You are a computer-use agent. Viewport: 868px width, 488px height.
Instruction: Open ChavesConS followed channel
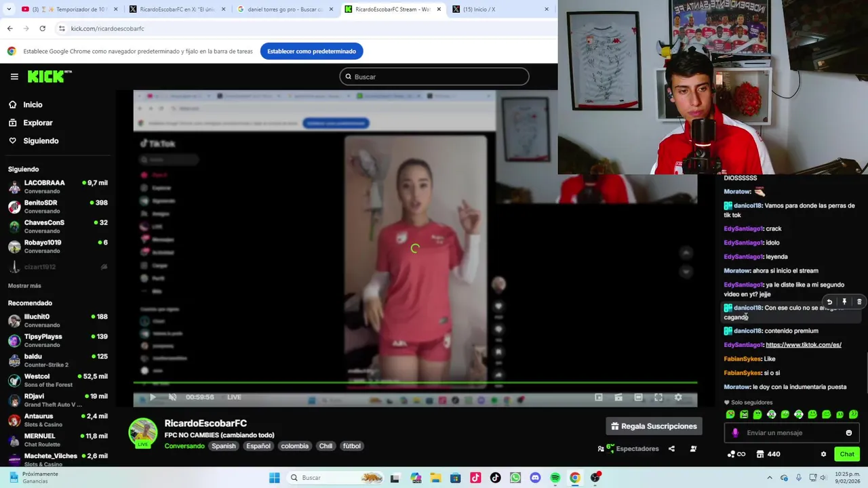tap(58, 226)
